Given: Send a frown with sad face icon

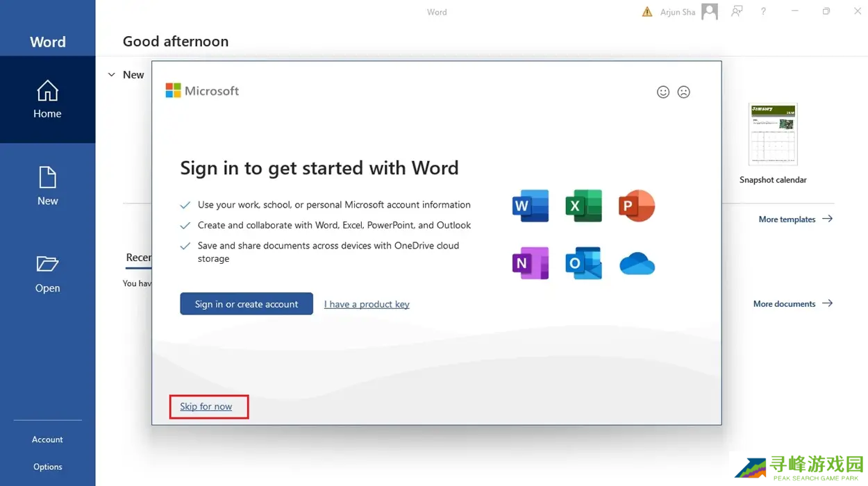Looking at the screenshot, I should tap(684, 92).
